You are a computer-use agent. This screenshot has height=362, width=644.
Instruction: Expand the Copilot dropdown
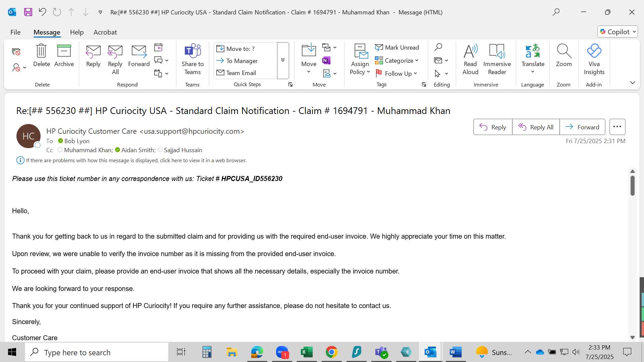click(634, 32)
